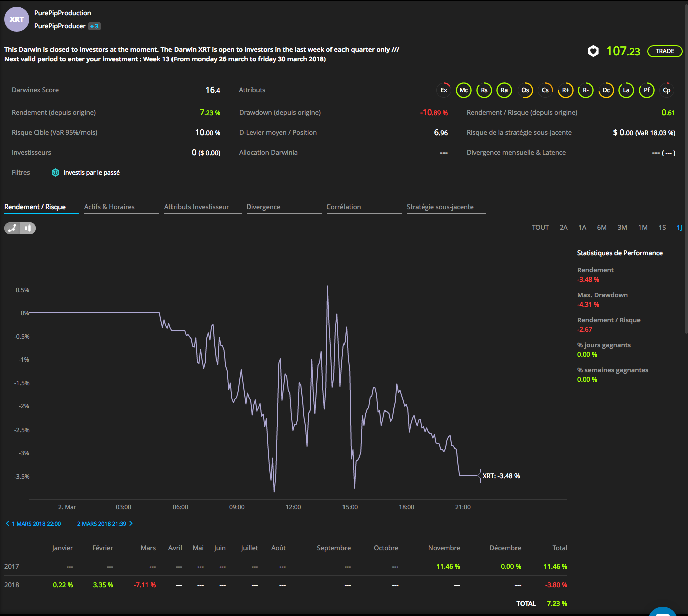Switch chart to candlestick view toggle

pos(28,228)
